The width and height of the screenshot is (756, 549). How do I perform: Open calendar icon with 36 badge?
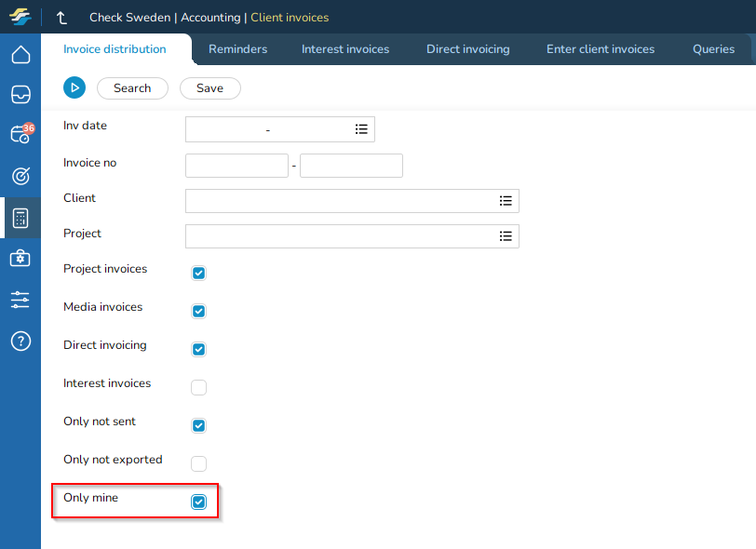[x=20, y=135]
